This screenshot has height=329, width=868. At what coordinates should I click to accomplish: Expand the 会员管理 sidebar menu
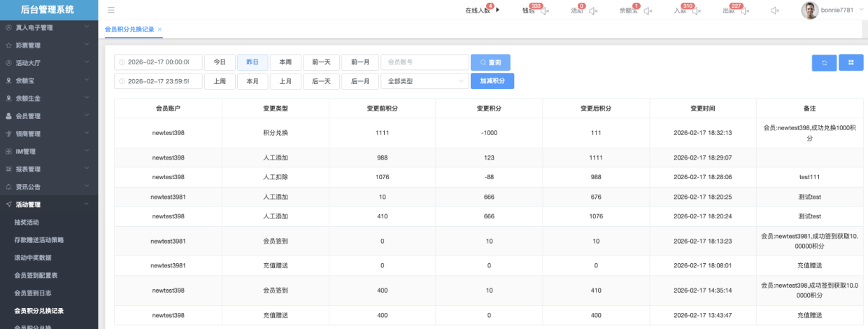click(49, 116)
